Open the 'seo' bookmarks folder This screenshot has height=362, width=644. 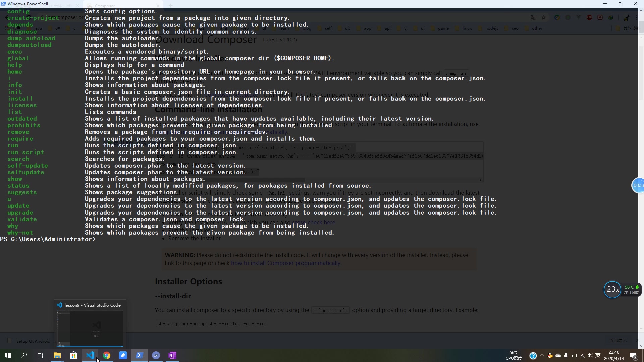512,28
